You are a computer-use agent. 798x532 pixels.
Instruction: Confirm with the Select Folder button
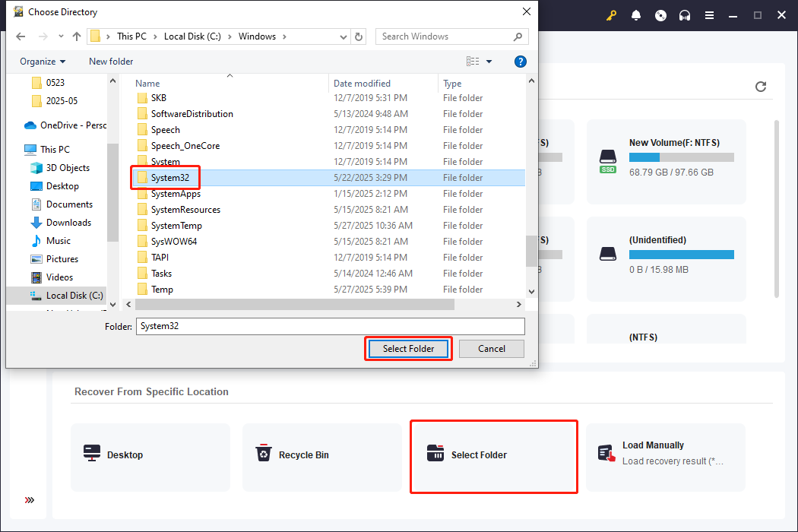pos(407,348)
